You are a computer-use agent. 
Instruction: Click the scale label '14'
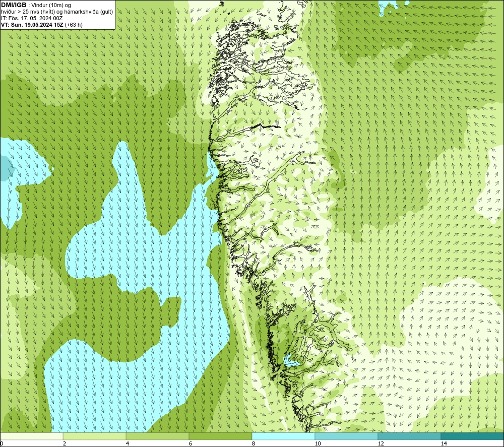point(444,443)
